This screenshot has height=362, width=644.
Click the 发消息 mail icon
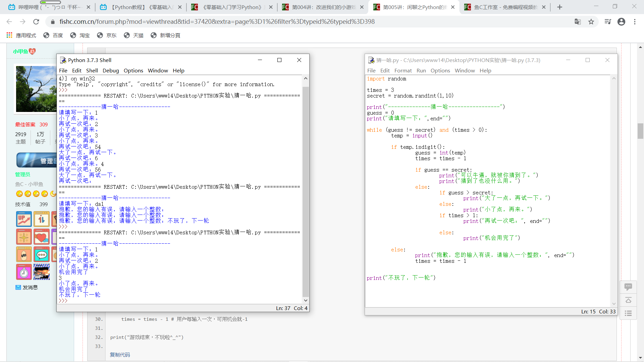coord(18,287)
